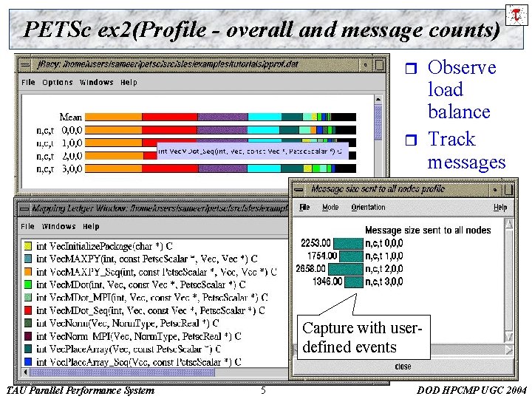Click the 1346.00 message size bar
The image size is (532, 399).
pyautogui.click(x=353, y=282)
